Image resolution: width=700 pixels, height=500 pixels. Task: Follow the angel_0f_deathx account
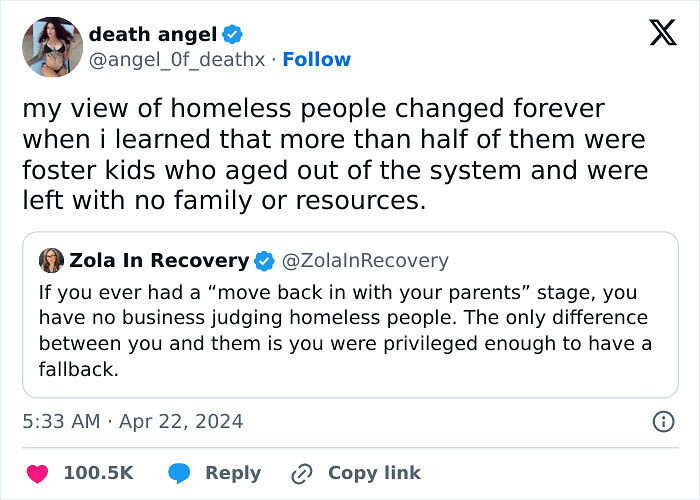coord(316,60)
